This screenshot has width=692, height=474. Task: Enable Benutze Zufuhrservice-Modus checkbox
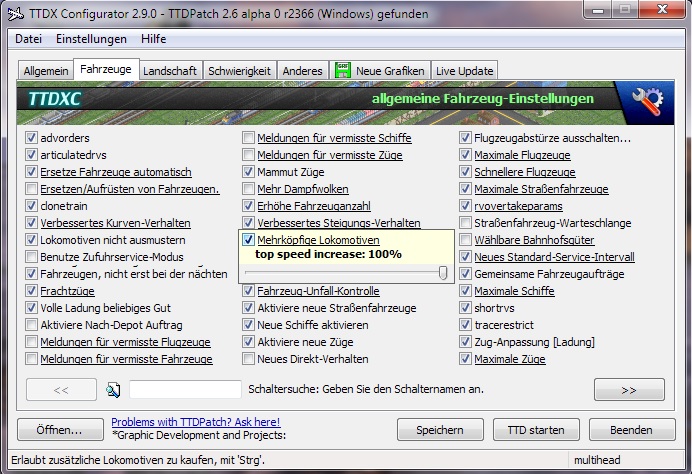pos(31,257)
